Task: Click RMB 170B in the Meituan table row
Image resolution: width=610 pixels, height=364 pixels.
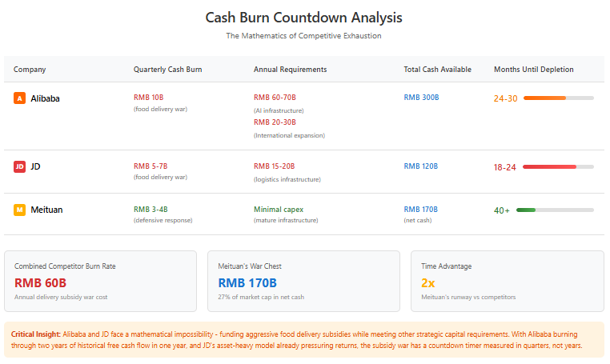Action: tap(421, 210)
